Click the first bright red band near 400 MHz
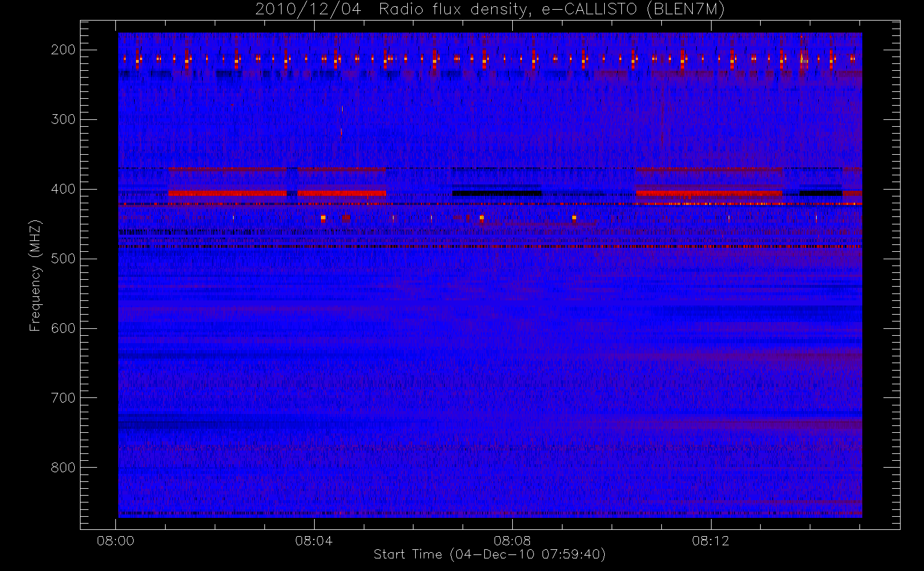 (227, 193)
